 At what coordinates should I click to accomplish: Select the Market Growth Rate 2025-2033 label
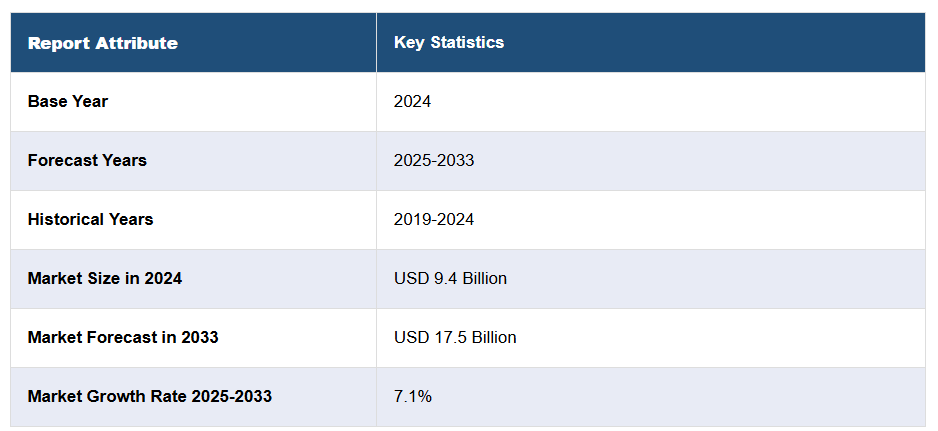coord(150,396)
